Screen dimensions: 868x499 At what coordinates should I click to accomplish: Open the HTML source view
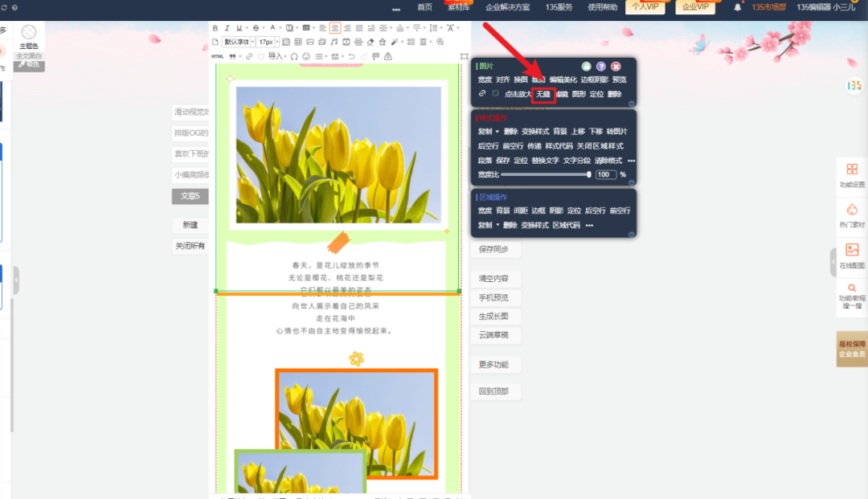point(218,56)
